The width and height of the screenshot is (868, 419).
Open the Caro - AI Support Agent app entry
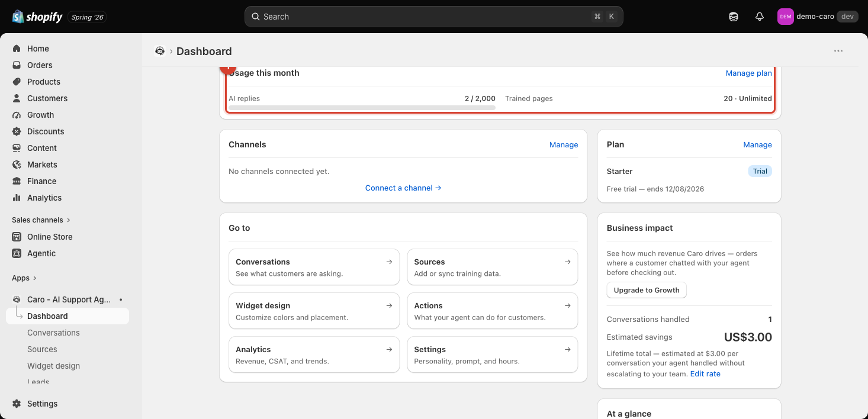click(x=67, y=299)
